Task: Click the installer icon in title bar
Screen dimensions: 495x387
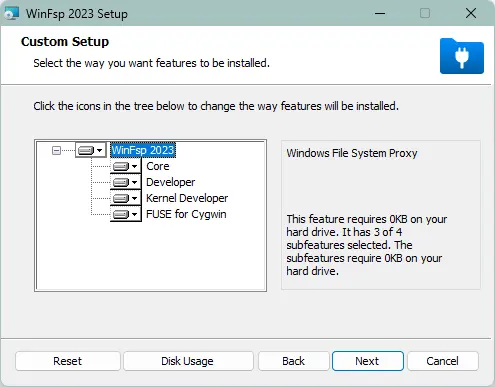Action: coord(12,14)
